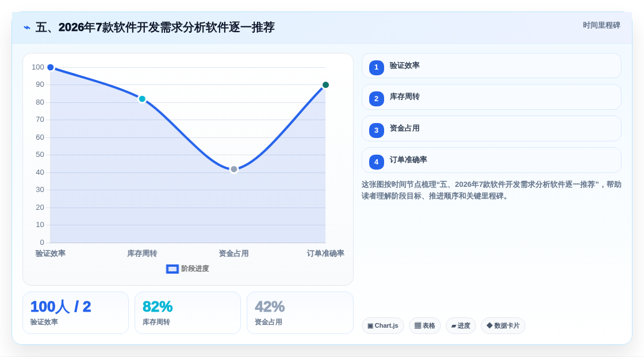Open the 订单准确率 milestone item
Screen dimensions: 644x357
click(x=491, y=160)
